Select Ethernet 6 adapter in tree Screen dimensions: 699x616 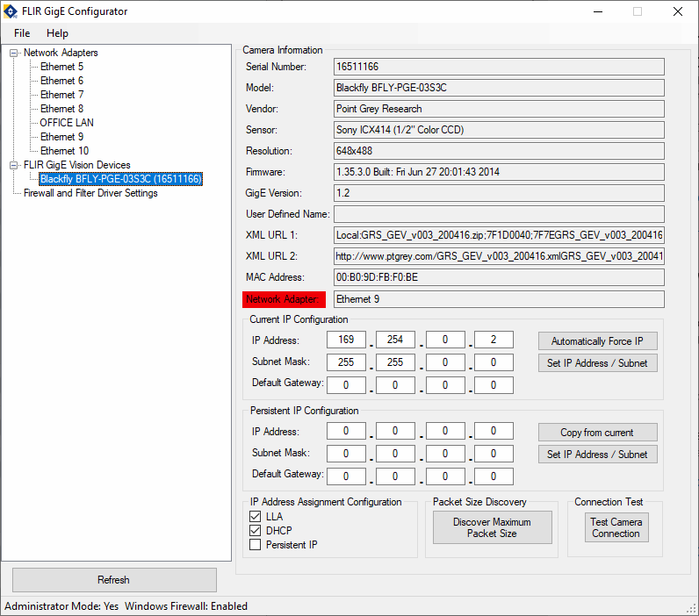[61, 81]
